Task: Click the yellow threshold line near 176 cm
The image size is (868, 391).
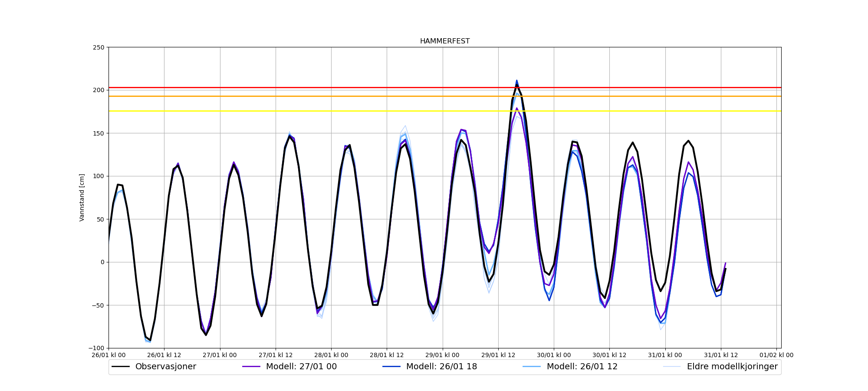Action: 445,111
